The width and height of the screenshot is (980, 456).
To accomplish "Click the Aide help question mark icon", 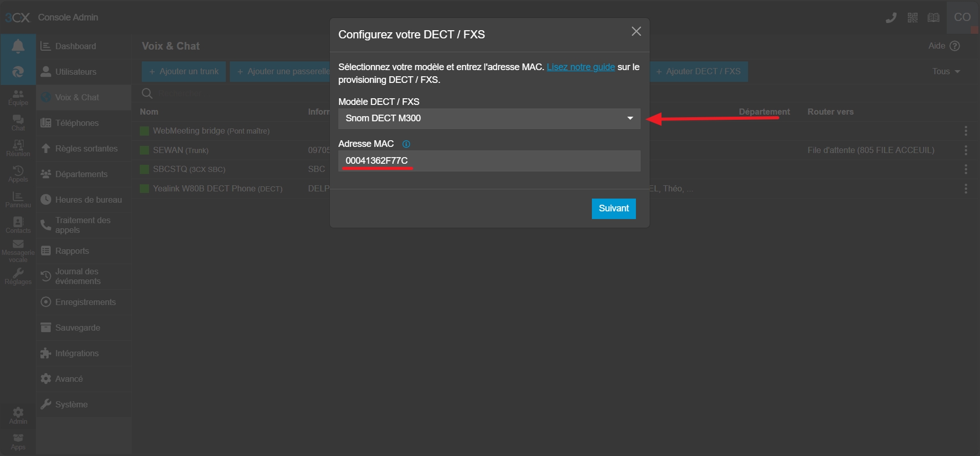I will 954,46.
